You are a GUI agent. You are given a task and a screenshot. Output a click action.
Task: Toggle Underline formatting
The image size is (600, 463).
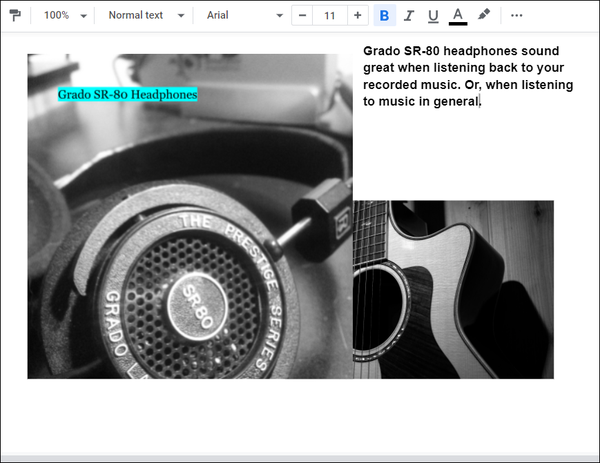[x=433, y=16]
